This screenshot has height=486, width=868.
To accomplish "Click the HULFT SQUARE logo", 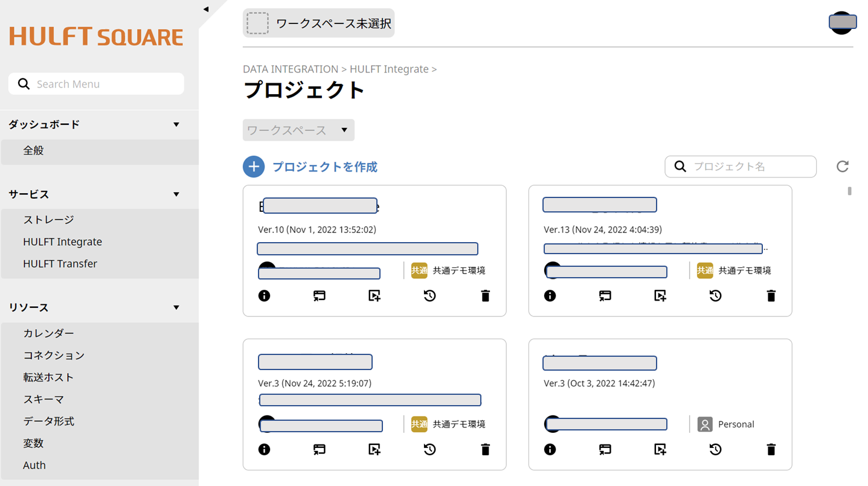I will click(x=96, y=36).
